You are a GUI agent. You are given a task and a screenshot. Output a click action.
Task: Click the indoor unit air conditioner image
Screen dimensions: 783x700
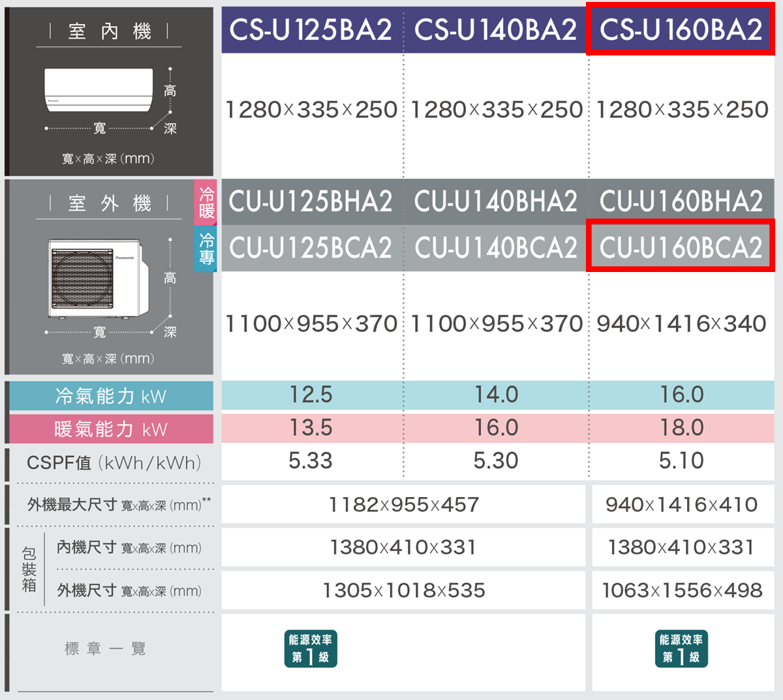[99, 89]
